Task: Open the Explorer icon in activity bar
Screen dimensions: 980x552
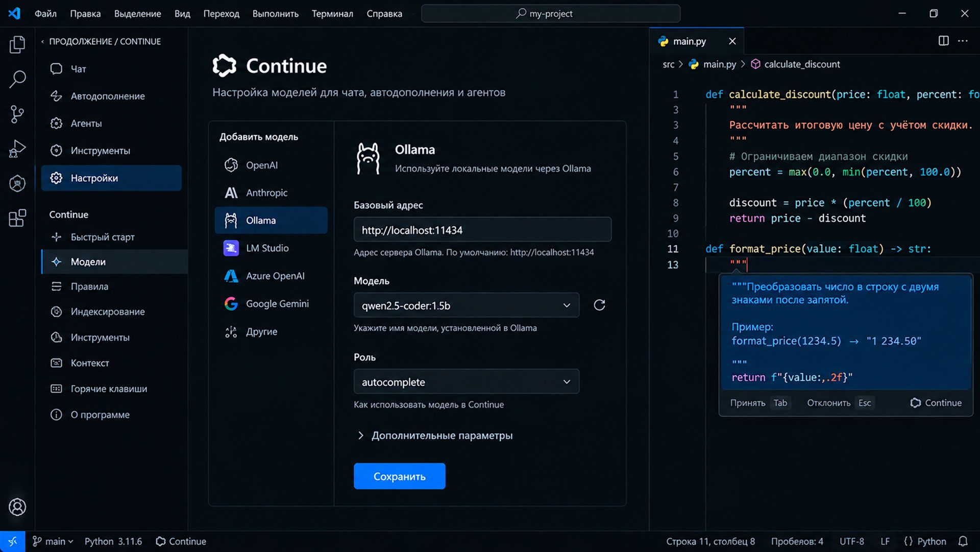Action: tap(17, 44)
